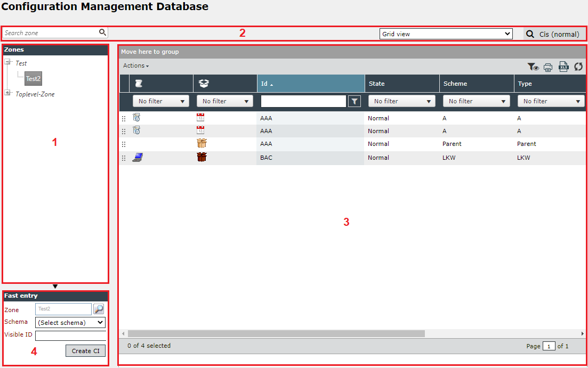Click laptop icon in BAC row
This screenshot has width=588, height=368.
point(138,158)
